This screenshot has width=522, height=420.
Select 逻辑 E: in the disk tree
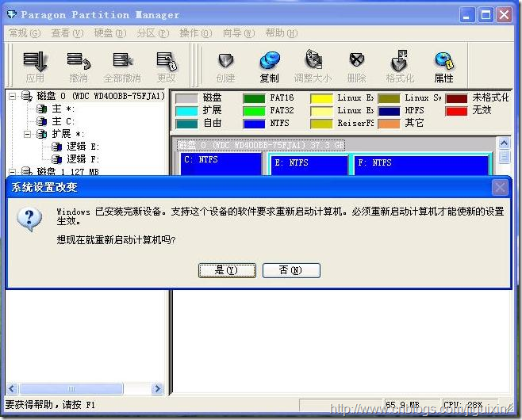[x=83, y=147]
